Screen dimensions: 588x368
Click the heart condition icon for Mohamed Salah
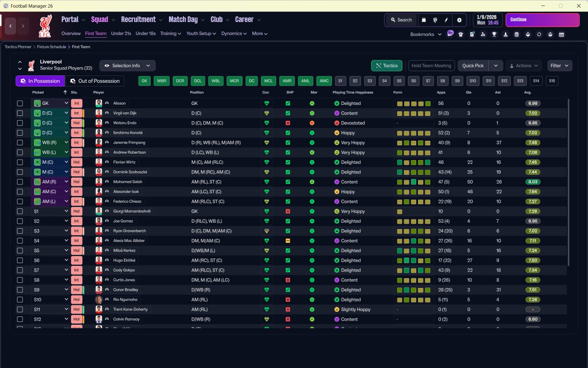pos(266,182)
